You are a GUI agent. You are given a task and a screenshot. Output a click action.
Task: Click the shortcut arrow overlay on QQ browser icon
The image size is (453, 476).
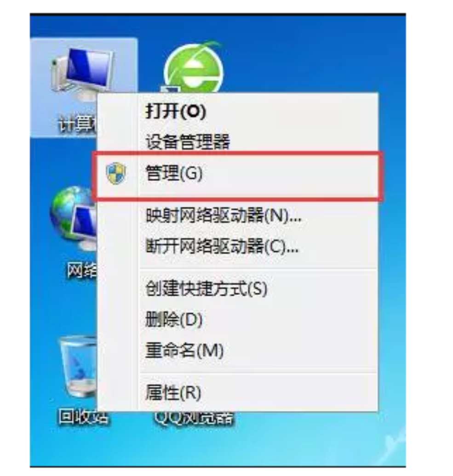171,90
